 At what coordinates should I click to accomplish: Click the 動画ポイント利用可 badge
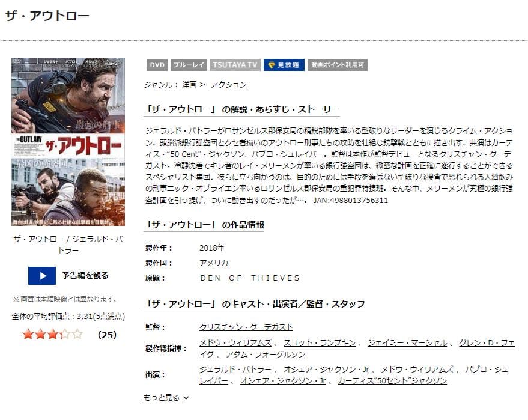338,65
